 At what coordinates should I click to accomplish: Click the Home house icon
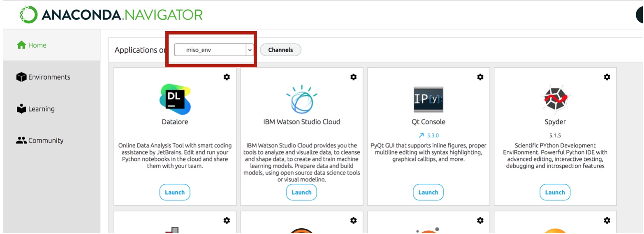click(x=21, y=45)
